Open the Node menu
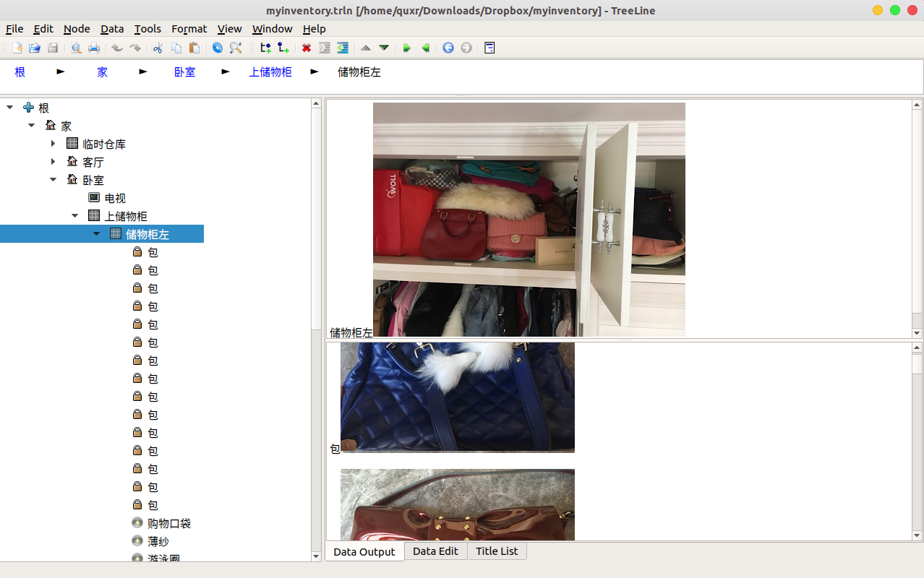The height and width of the screenshot is (578, 924). 77,29
